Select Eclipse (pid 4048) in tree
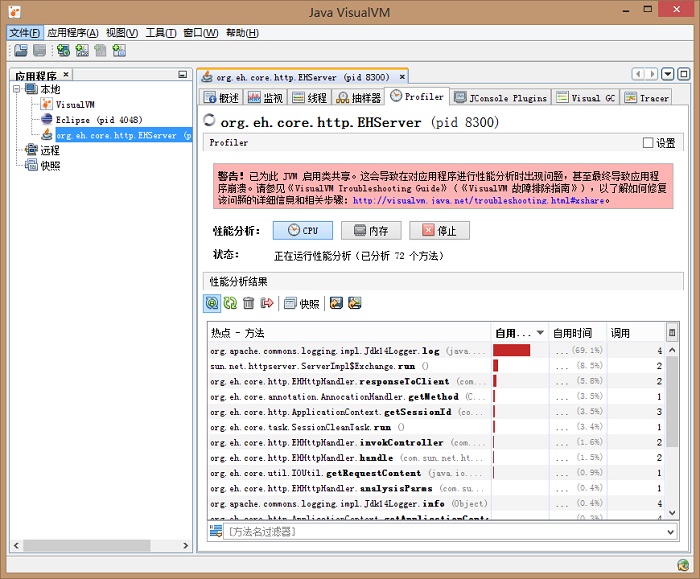This screenshot has width=700, height=579. 97,119
